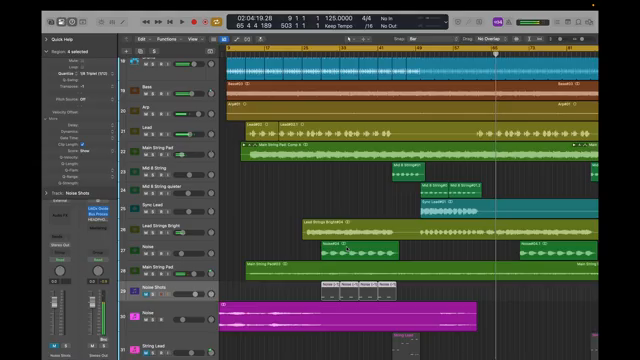640x360 pixels.
Task: Open the command-click tool menu
Action: [365, 39]
